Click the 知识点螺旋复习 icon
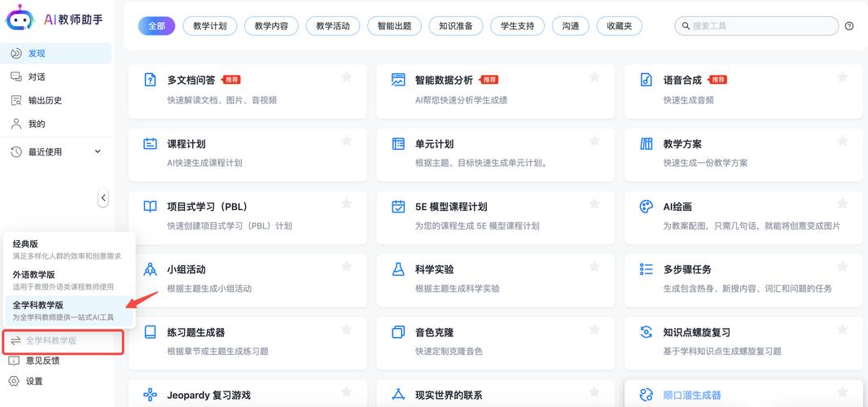This screenshot has height=407, width=868. coord(646,332)
